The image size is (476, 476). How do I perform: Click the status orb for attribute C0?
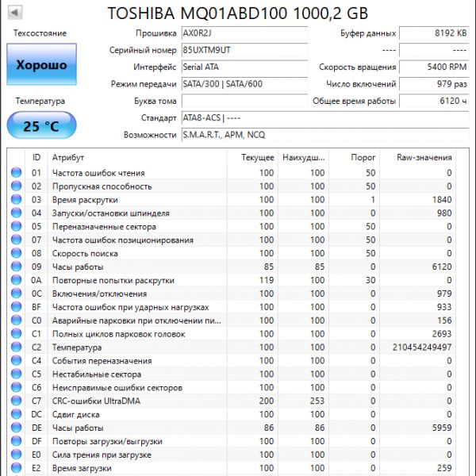(x=17, y=320)
